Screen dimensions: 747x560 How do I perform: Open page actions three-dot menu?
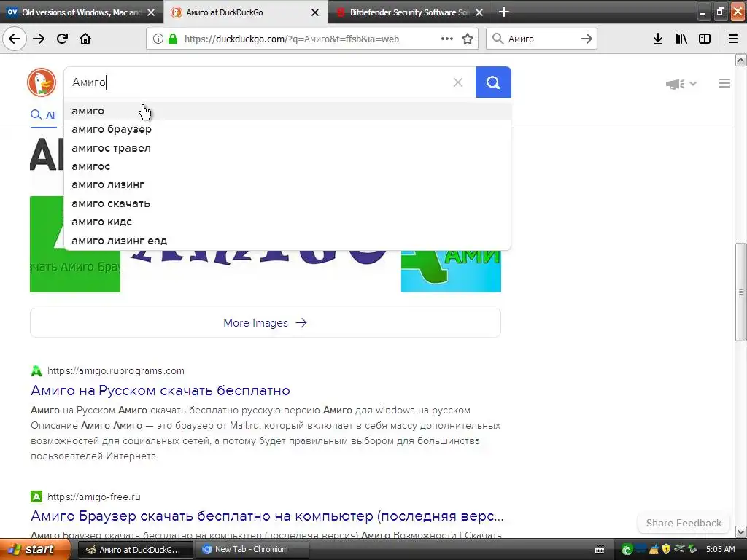click(447, 39)
